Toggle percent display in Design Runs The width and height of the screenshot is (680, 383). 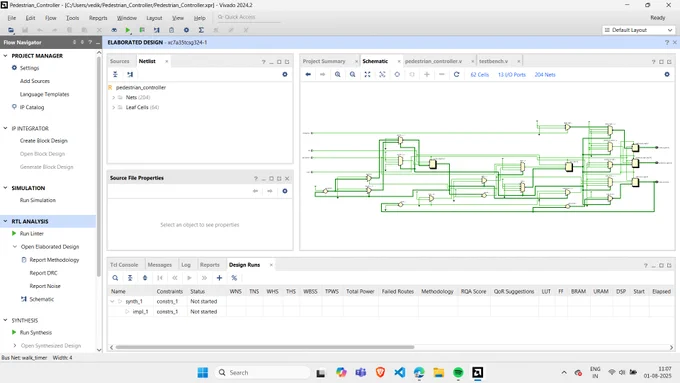[x=234, y=278]
